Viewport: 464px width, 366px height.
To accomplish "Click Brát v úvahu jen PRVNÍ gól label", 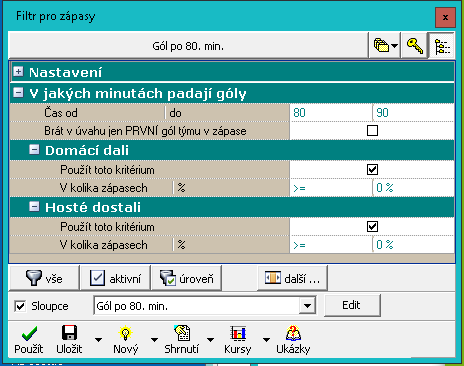I will pyautogui.click(x=145, y=131).
